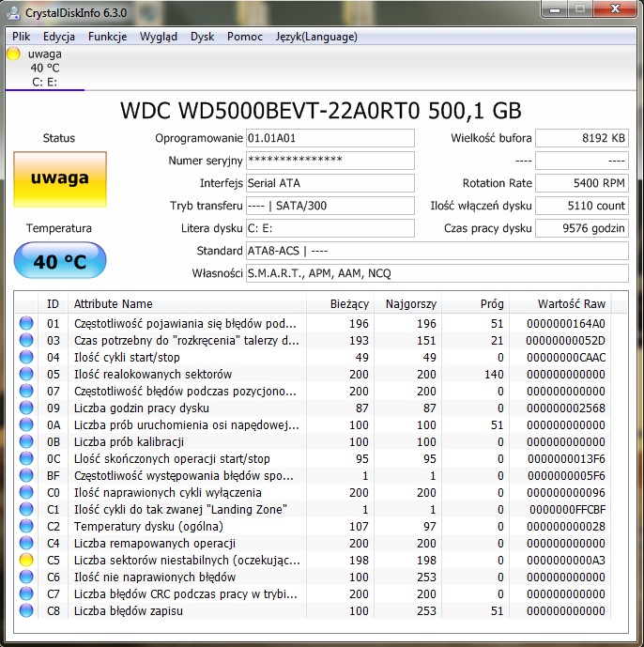This screenshot has width=644, height=647.
Task: Click the ID column header
Action: pyautogui.click(x=53, y=304)
